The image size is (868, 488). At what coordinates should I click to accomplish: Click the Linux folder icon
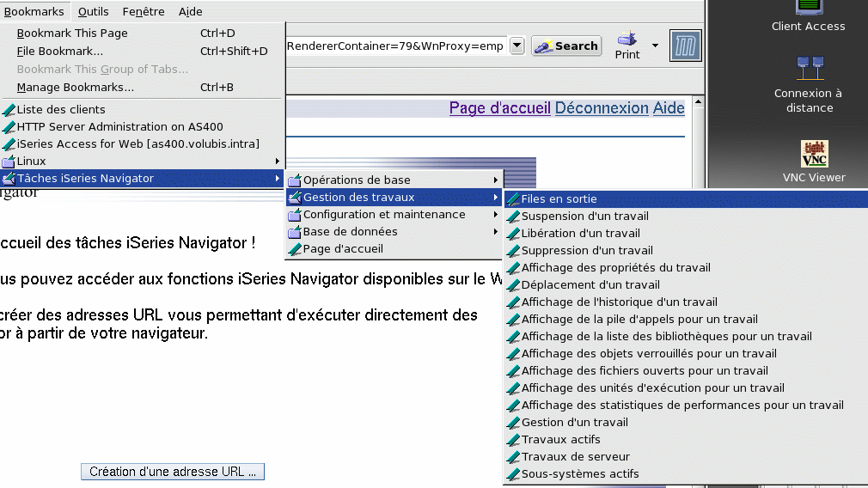[9, 161]
